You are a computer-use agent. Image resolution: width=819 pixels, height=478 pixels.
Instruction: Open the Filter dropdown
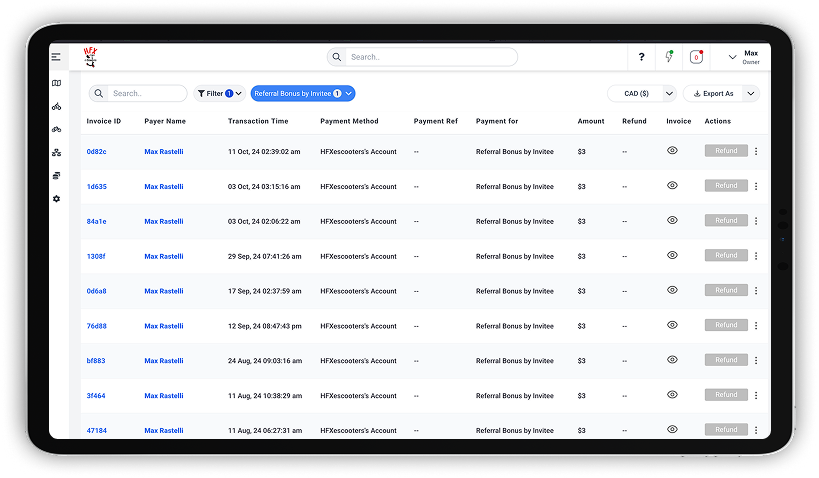219,94
